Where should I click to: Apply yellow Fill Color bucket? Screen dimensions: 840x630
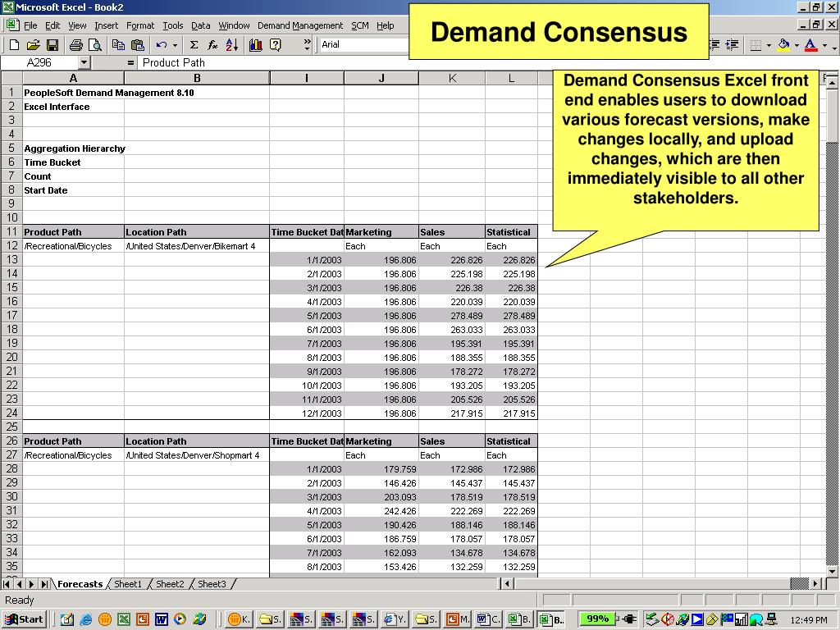[783, 45]
